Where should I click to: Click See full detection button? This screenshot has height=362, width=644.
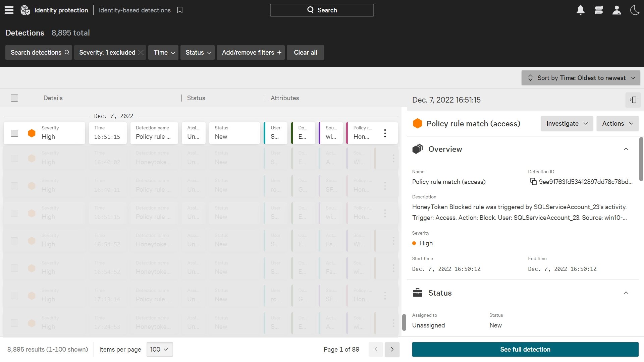point(525,349)
